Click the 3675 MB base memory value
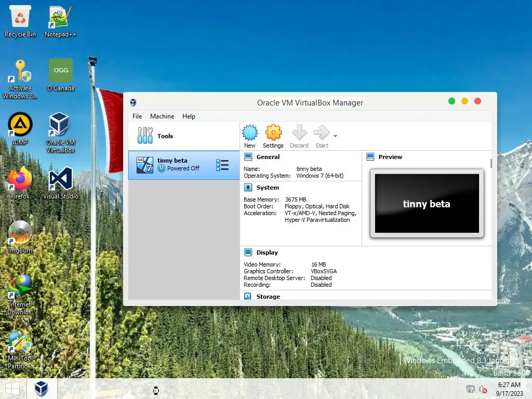This screenshot has width=532, height=399. coord(296,199)
